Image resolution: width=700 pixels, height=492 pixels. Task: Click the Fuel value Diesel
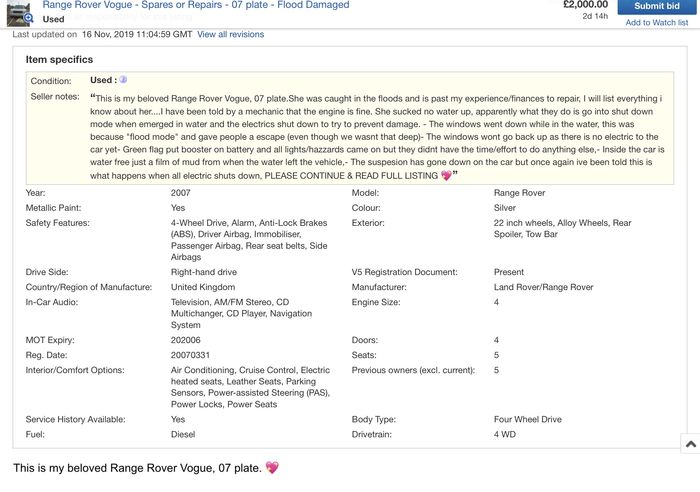(183, 434)
